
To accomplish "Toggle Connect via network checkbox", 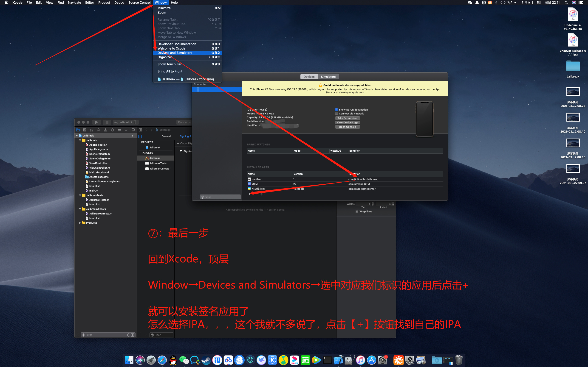I will point(336,114).
